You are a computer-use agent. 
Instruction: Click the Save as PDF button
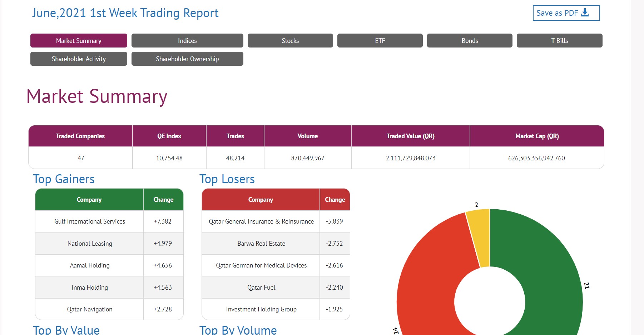[566, 13]
